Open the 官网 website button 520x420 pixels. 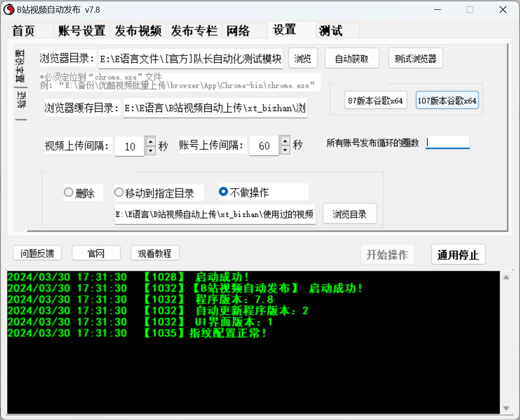point(96,253)
